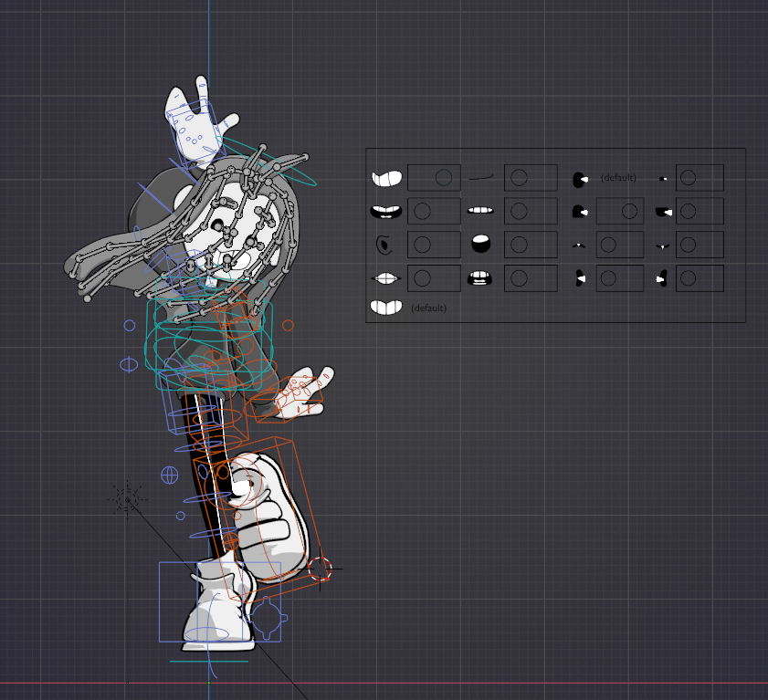Screen dimensions: 768x700
Task: Select the orange circle control right of torso
Action: point(288,326)
